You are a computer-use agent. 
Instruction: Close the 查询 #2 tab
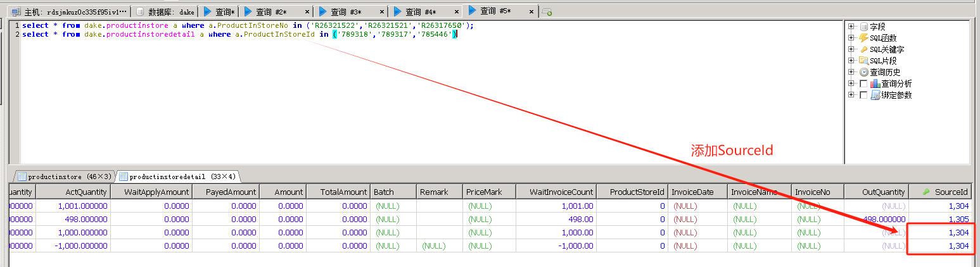coord(307,12)
